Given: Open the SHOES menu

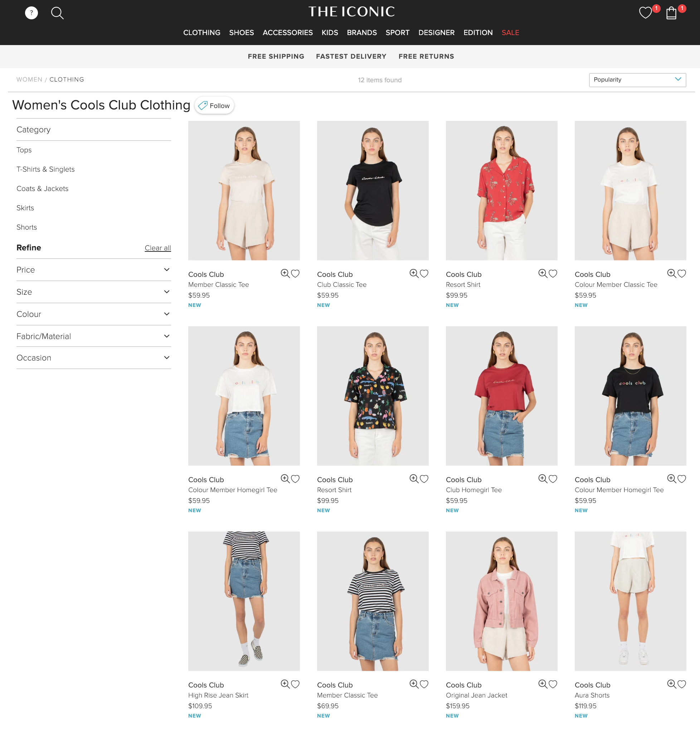Looking at the screenshot, I should (242, 33).
